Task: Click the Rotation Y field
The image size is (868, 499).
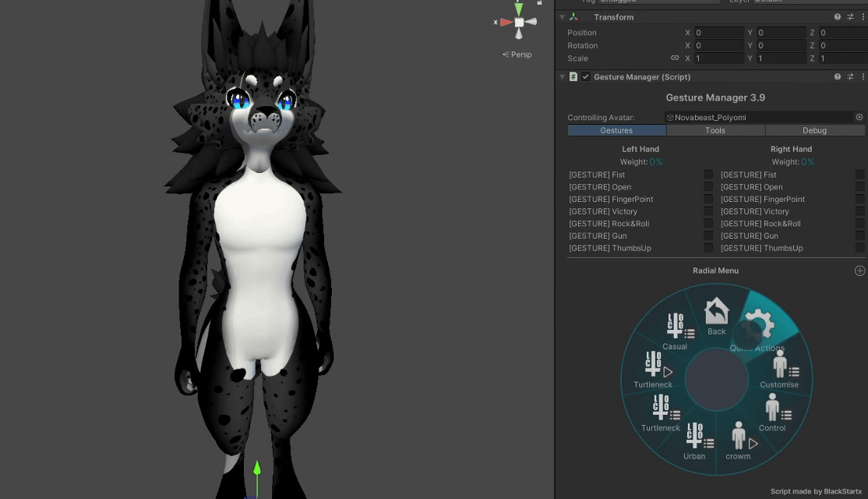Action: click(781, 45)
